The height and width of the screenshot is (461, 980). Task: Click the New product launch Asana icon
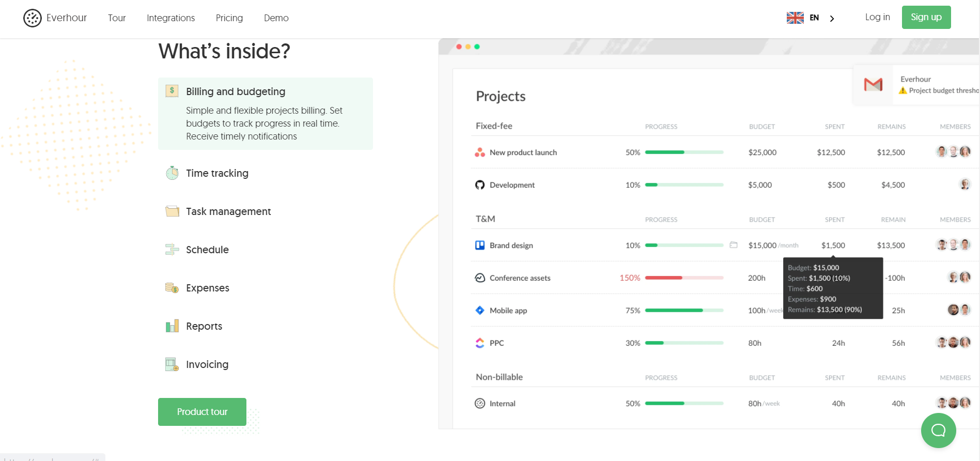point(480,152)
